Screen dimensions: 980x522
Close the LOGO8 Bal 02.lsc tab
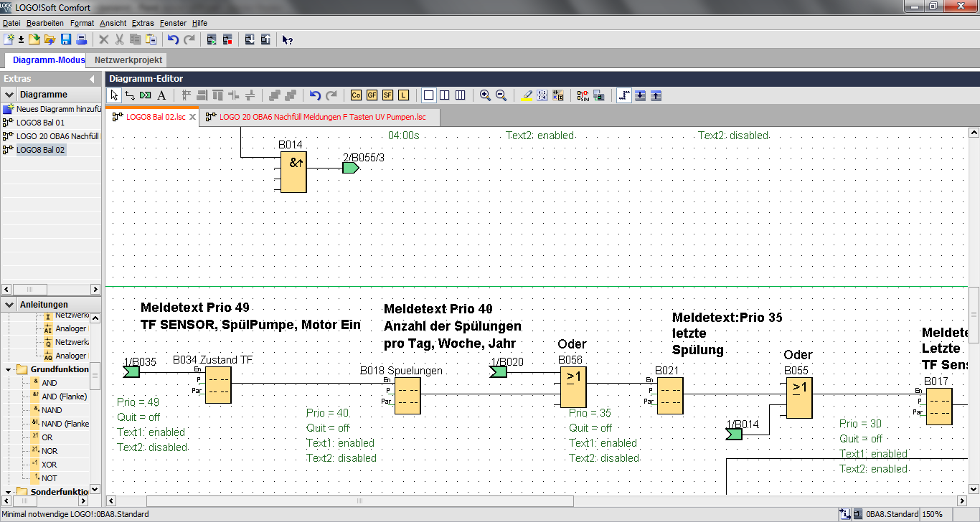click(x=192, y=116)
